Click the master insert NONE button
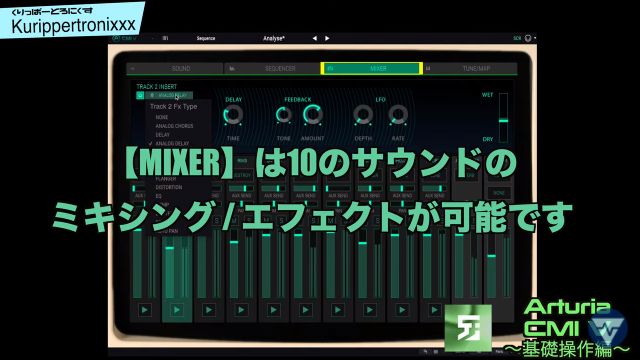 pyautogui.click(x=499, y=193)
